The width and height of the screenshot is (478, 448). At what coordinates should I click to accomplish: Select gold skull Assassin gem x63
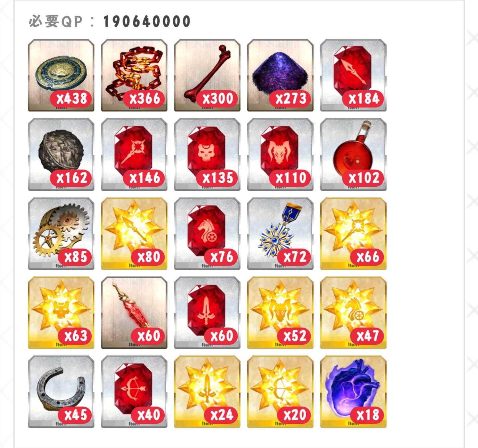[61, 313]
